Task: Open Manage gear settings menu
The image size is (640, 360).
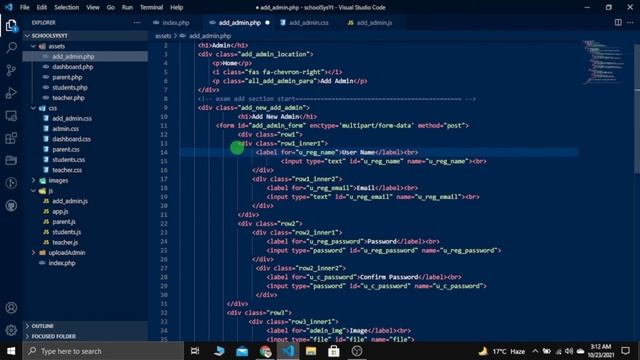Action: [x=11, y=330]
